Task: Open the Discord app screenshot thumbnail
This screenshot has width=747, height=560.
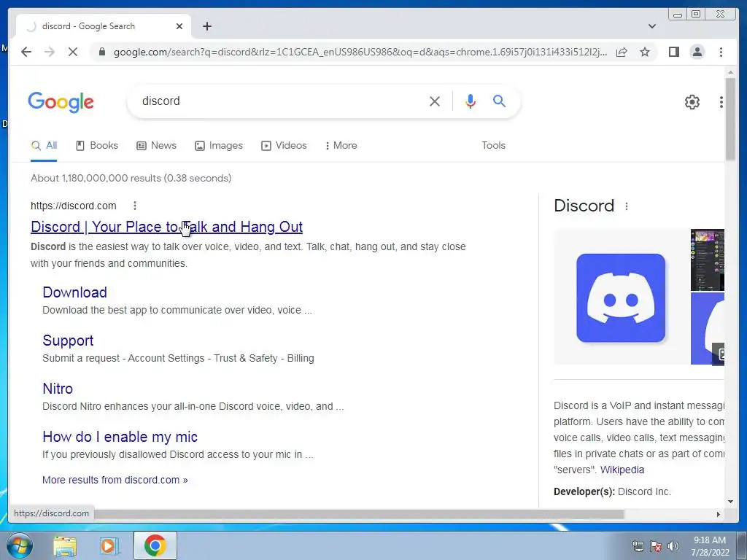Action: 708,260
